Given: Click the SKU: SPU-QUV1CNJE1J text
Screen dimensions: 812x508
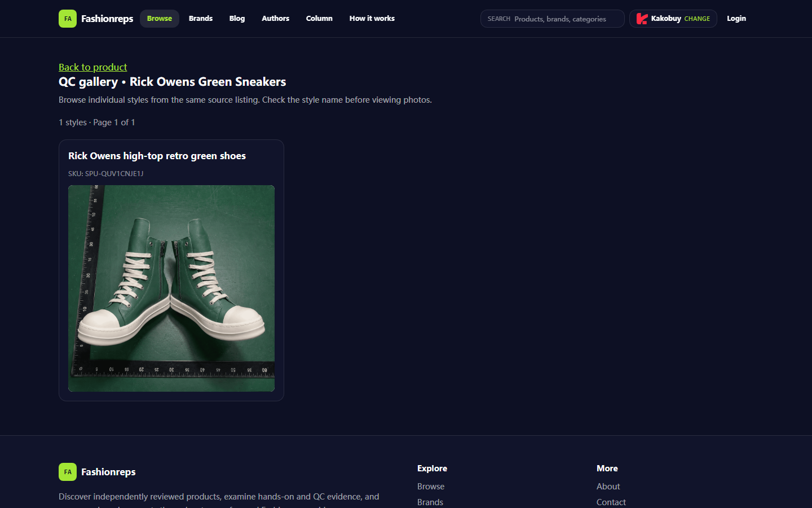Looking at the screenshot, I should [x=106, y=173].
